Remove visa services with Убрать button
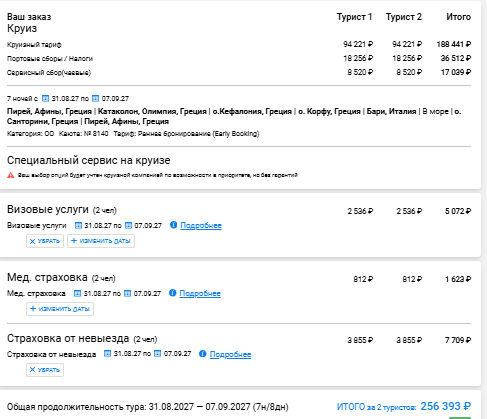 (45, 241)
